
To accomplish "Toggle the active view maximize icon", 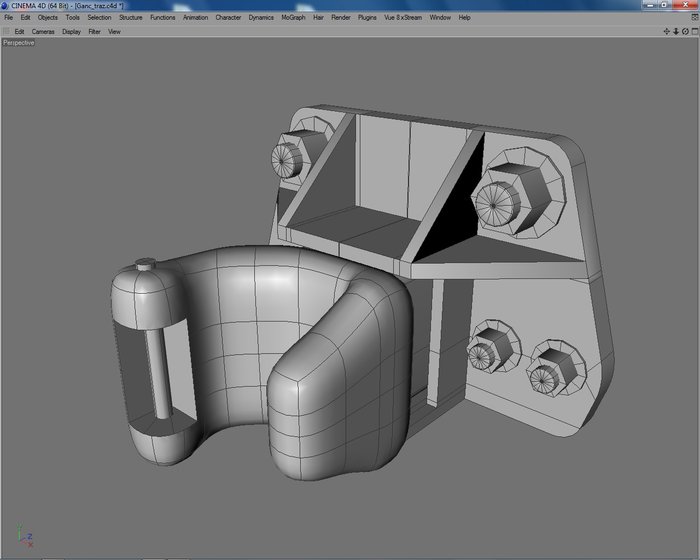I will 695,31.
